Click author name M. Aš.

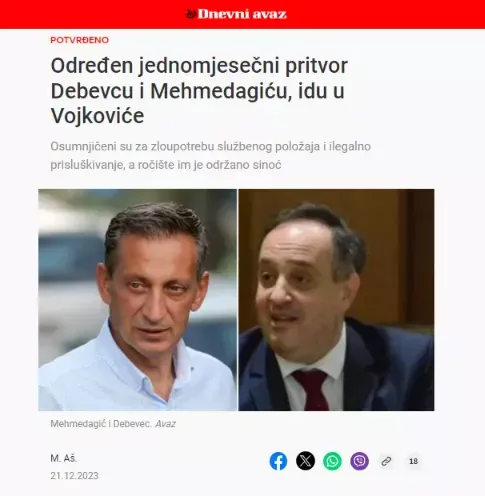pyautogui.click(x=64, y=458)
